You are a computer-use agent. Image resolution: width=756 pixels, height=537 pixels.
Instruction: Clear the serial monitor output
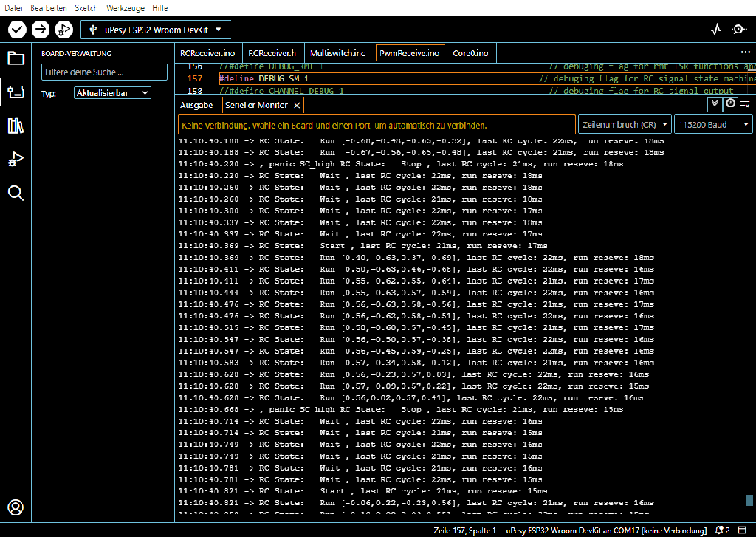tap(744, 104)
